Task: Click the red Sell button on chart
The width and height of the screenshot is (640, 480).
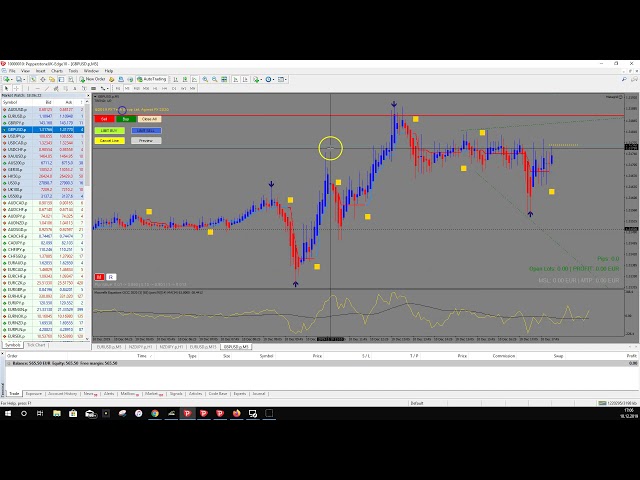Action: pyautogui.click(x=104, y=119)
